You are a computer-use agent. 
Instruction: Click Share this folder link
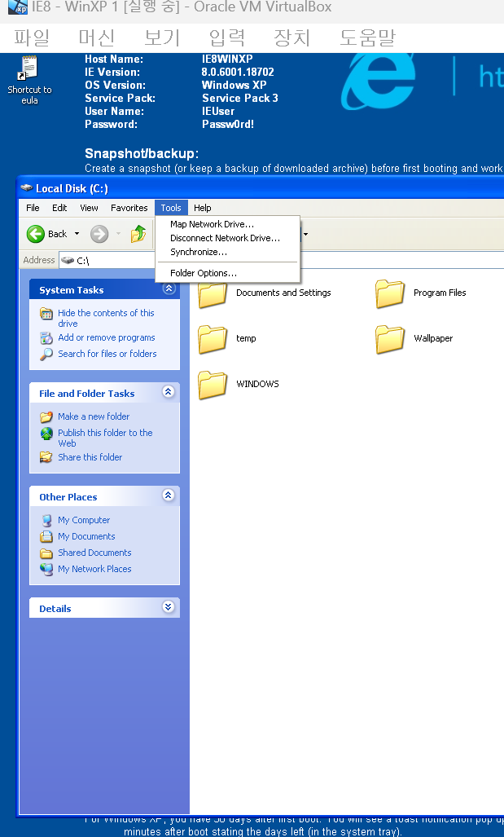90,457
